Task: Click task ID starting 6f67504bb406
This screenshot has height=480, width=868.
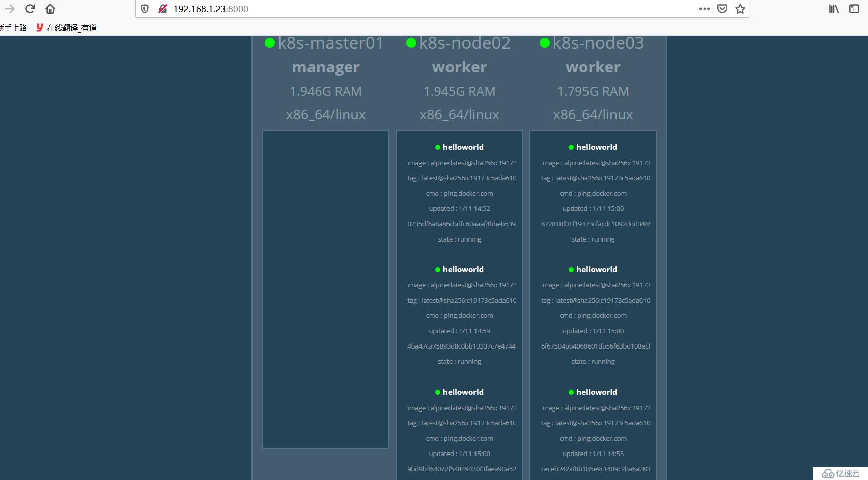Action: (x=596, y=346)
